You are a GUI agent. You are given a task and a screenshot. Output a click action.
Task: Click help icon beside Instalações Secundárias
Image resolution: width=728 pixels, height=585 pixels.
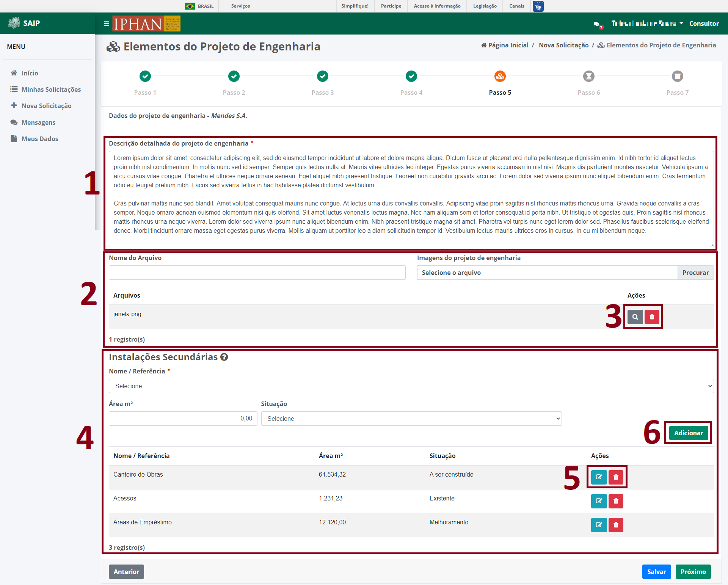[x=224, y=357]
